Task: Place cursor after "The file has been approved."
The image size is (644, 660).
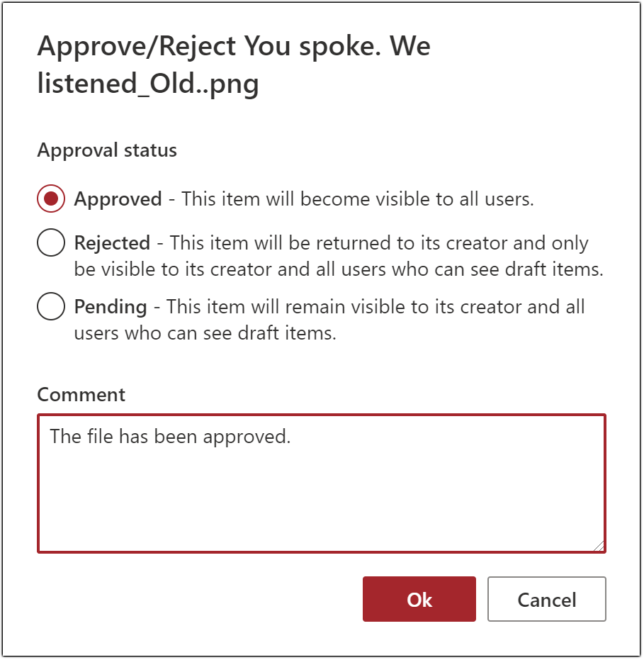Action: [x=292, y=437]
